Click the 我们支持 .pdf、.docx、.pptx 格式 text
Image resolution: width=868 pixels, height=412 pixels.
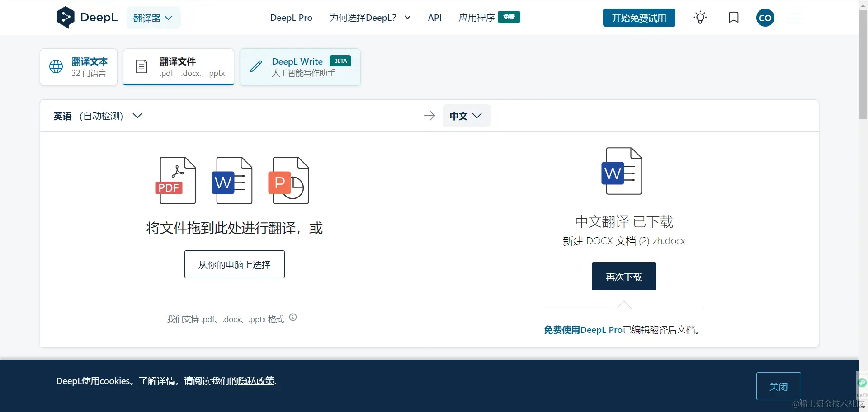coord(225,319)
